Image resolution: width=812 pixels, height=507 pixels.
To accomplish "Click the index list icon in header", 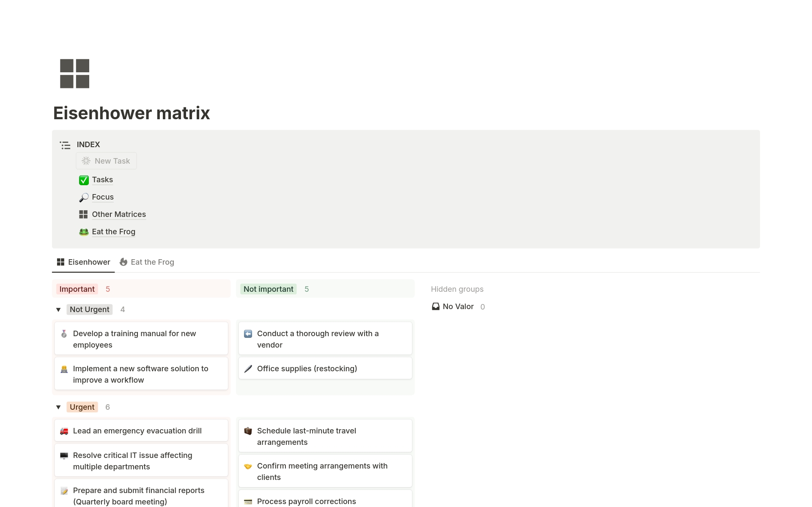I will point(65,144).
